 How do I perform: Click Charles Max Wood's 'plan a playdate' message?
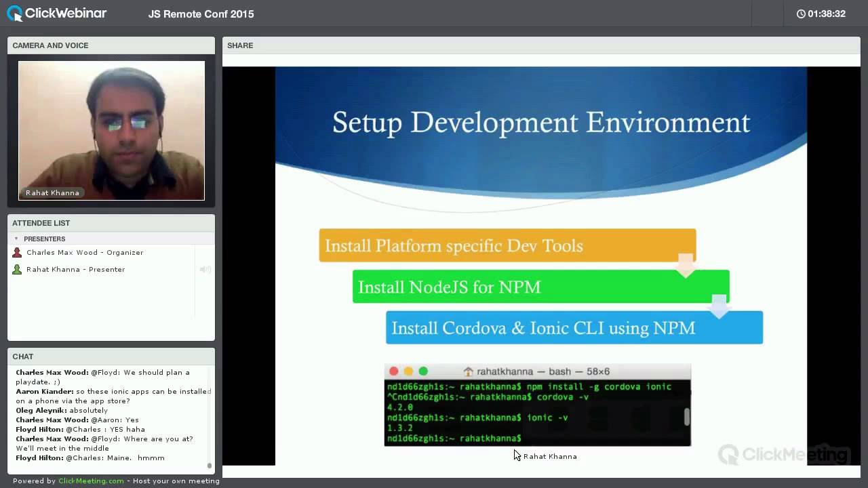(103, 377)
